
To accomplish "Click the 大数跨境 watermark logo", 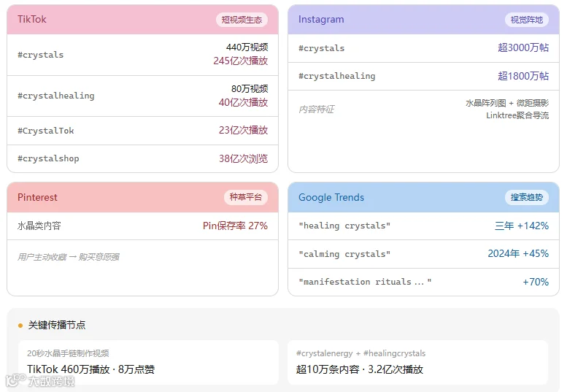I will pos(41,381).
